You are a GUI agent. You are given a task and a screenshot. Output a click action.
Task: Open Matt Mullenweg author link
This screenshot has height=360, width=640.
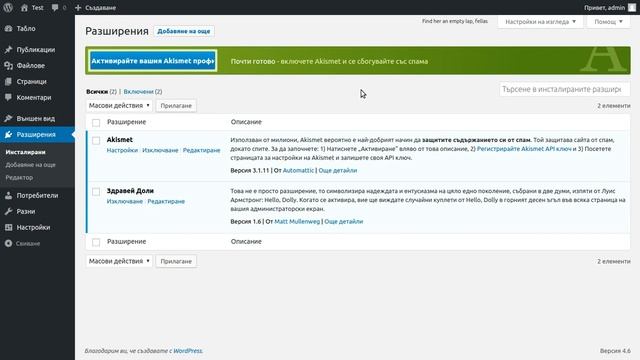tap(297, 221)
